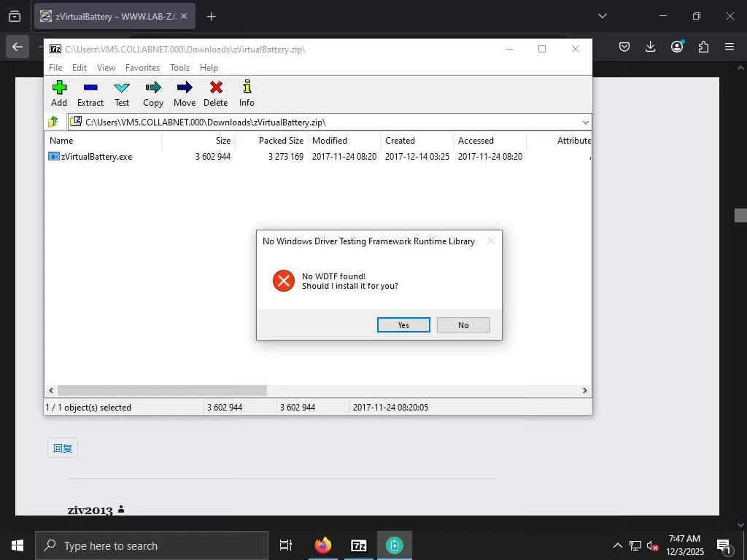
Task: Close the zVirtualBattery Firefox tab
Action: (184, 16)
